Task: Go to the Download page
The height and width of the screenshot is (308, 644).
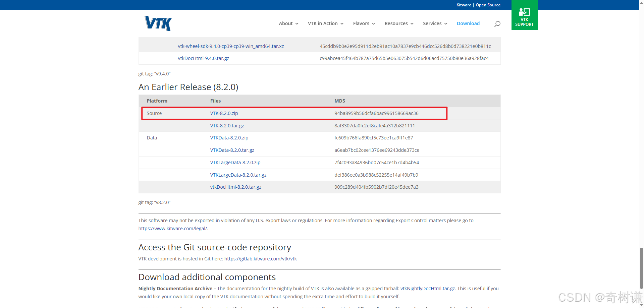Action: pyautogui.click(x=468, y=23)
